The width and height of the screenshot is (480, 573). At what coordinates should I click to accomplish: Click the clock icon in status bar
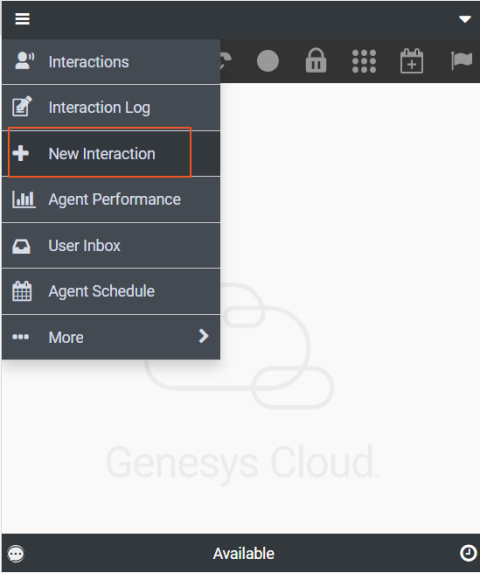coord(468,553)
